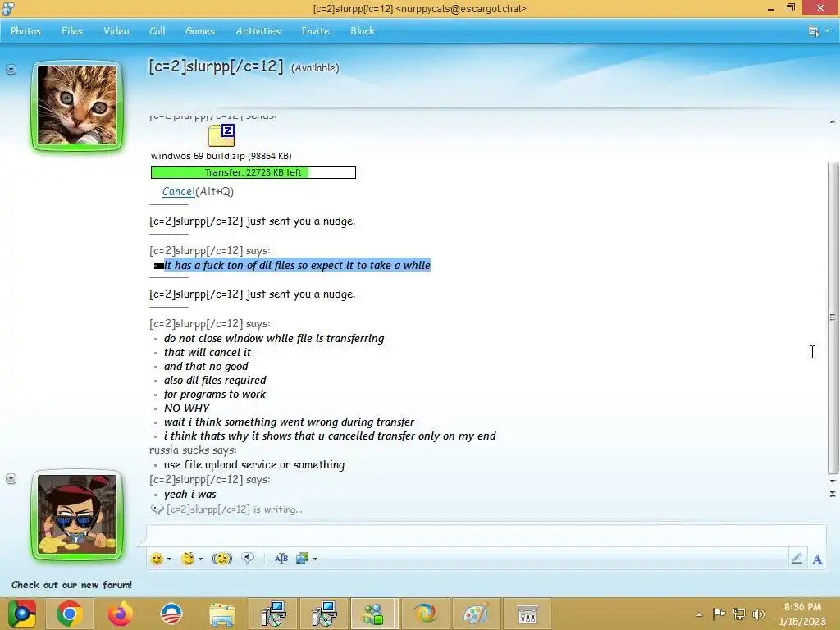Open File Explorer from the taskbar
840x630 pixels.
coord(222,614)
